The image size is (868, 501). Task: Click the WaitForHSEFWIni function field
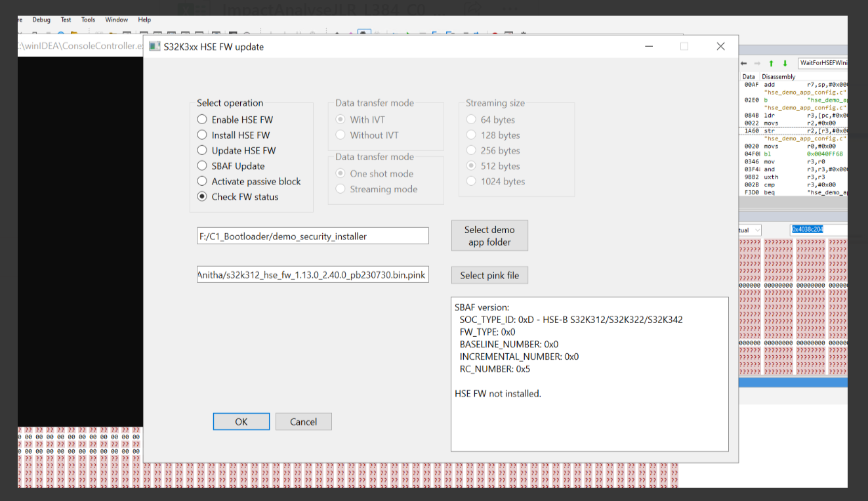point(822,63)
